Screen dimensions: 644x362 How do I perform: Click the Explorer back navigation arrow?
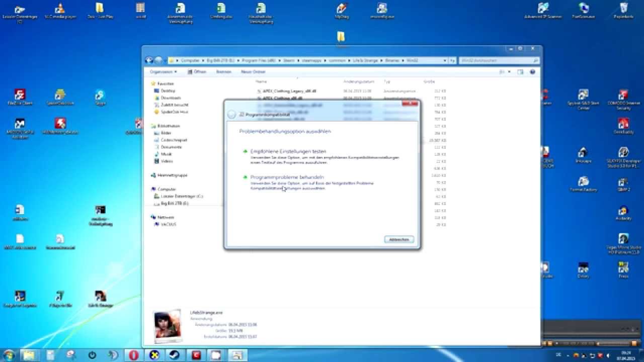(149, 60)
